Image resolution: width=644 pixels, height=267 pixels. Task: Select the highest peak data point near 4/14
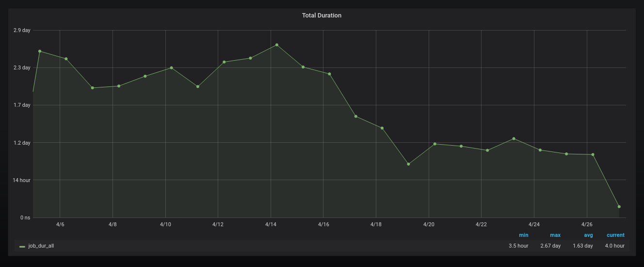coord(277,45)
